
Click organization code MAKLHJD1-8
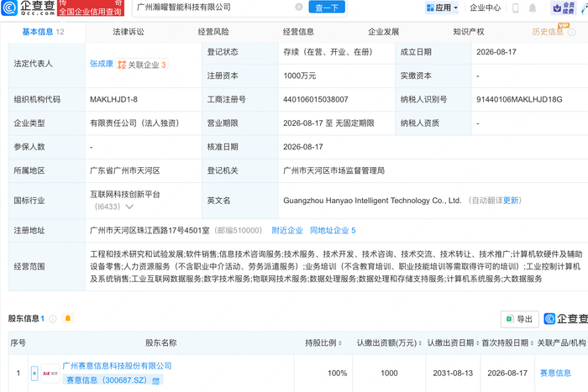(x=113, y=99)
